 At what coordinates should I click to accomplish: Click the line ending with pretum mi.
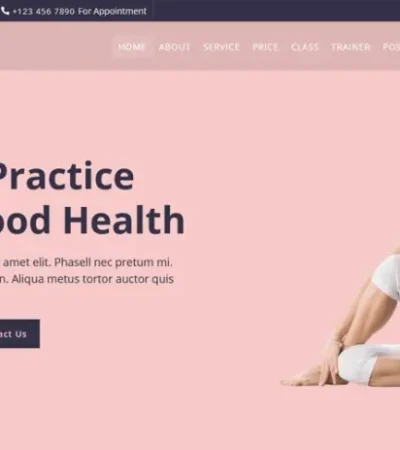pos(86,262)
